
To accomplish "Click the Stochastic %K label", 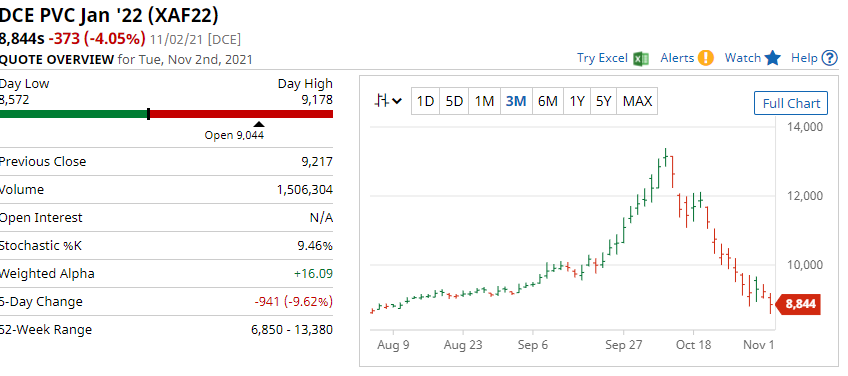I will point(41,246).
